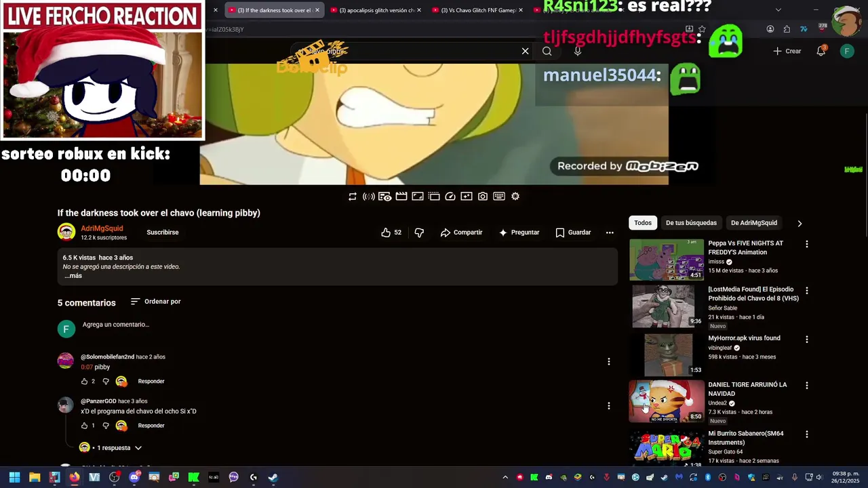Show more filter chips with right arrow
868x488 pixels.
[800, 223]
